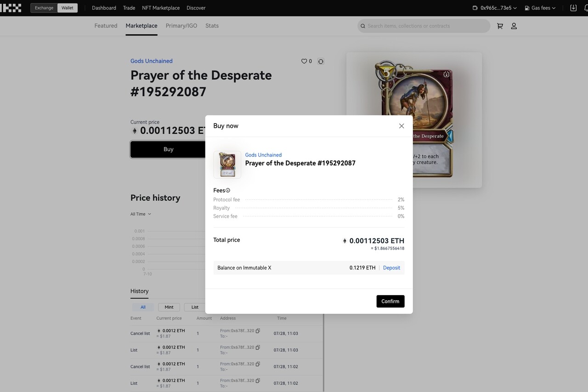Open the All Time range dropdown
Viewport: 588px width, 392px height.
141,214
